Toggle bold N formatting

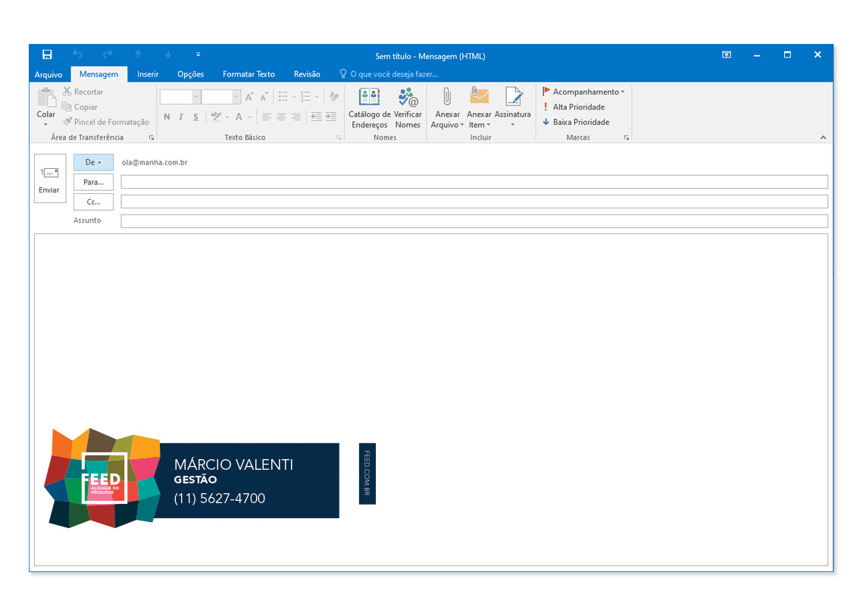point(167,117)
